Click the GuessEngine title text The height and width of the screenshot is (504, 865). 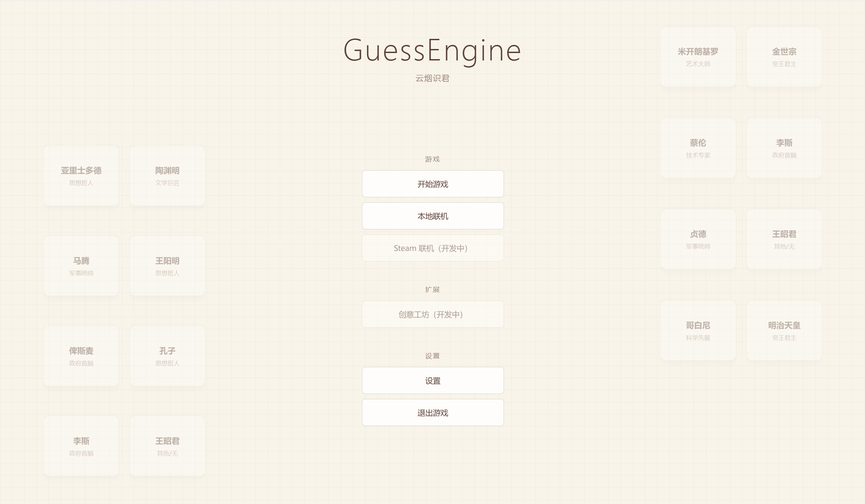coord(433,50)
